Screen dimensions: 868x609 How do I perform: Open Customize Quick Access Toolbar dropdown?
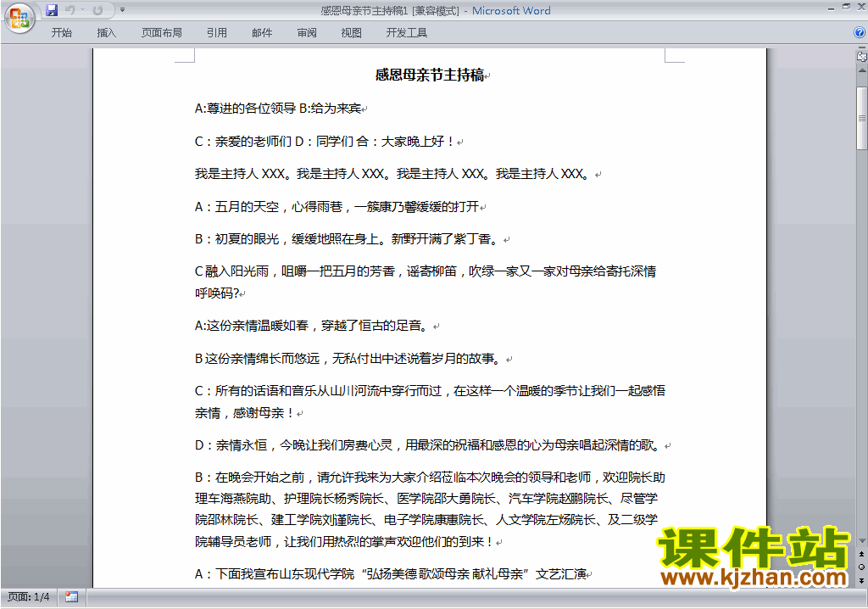122,10
